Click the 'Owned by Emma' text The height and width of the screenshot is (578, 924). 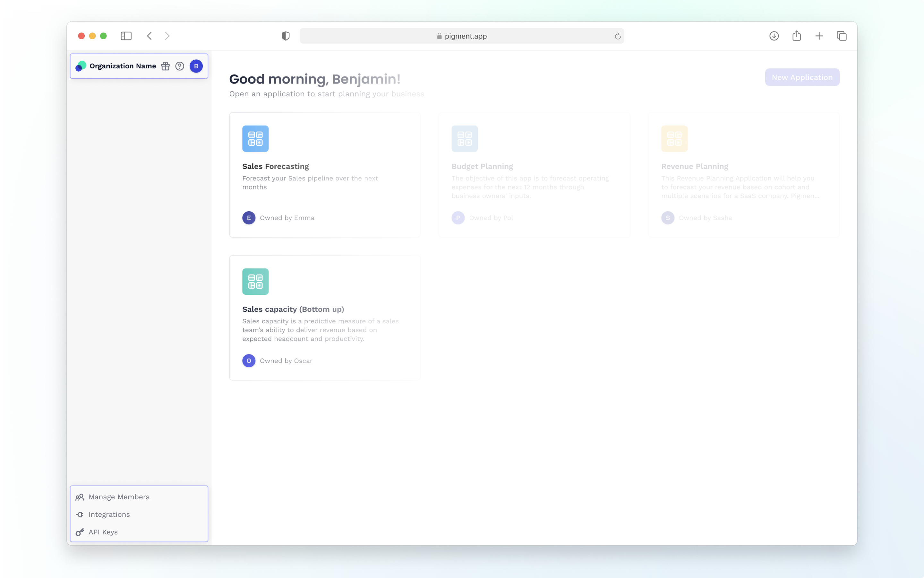coord(287,218)
